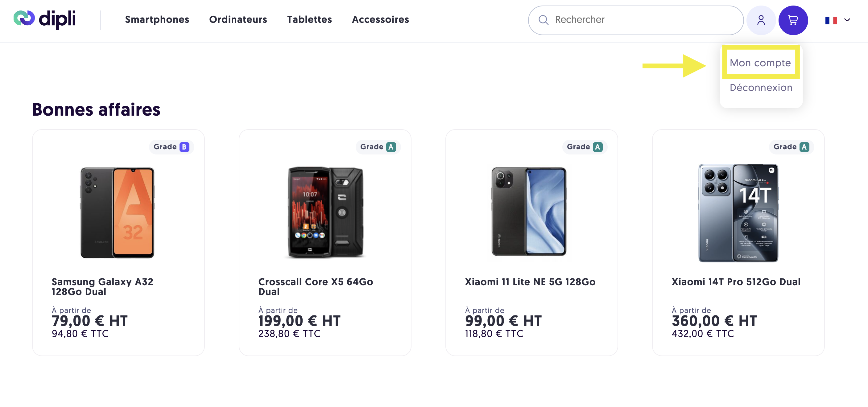
Task: Open the Crosscall Core X5 product image
Action: [325, 213]
